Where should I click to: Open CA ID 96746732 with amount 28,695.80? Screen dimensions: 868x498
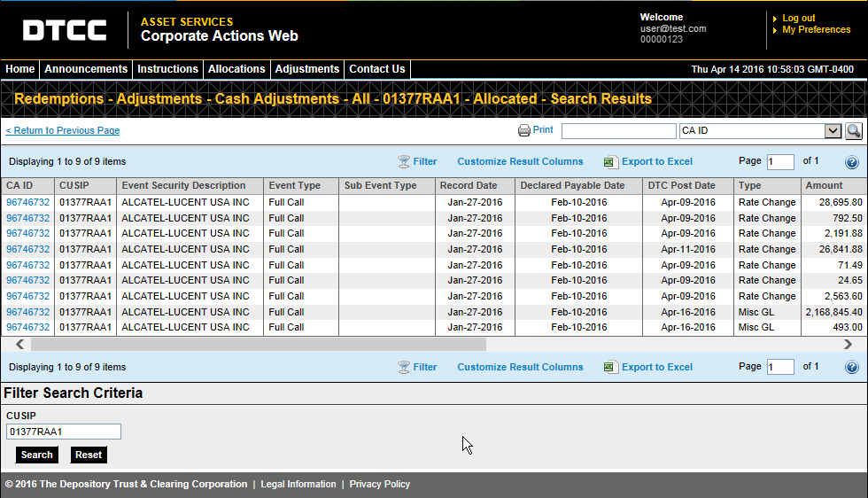(27, 202)
